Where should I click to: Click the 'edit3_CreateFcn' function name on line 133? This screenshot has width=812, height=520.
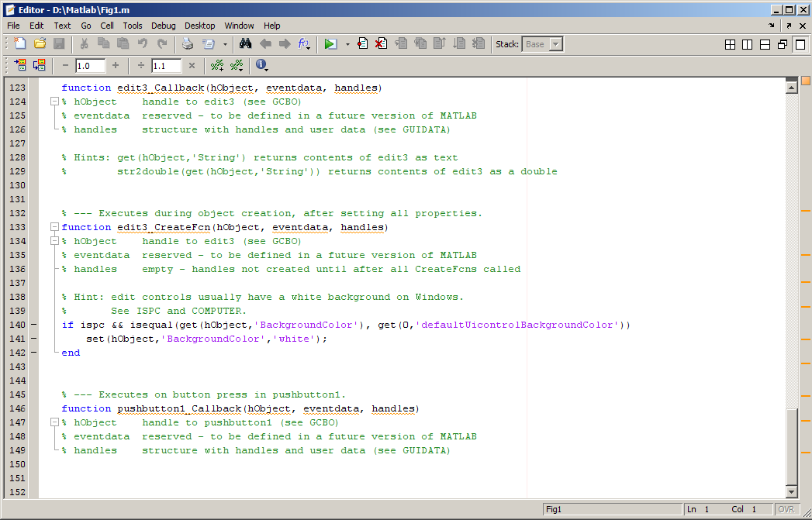(x=164, y=227)
